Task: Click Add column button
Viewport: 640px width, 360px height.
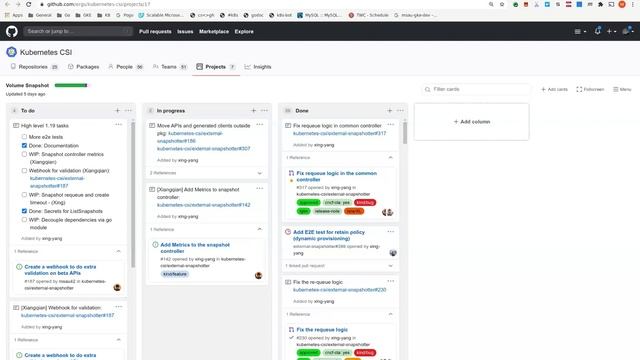Action: (471, 122)
